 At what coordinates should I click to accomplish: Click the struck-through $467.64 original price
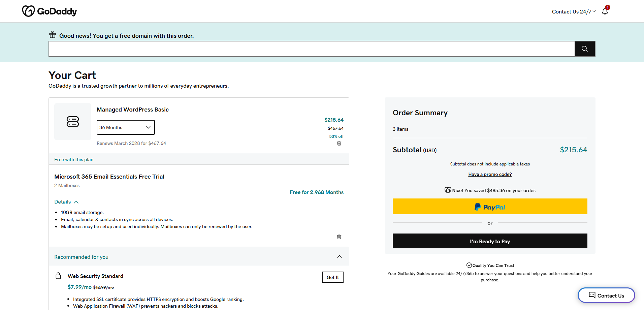tap(335, 128)
